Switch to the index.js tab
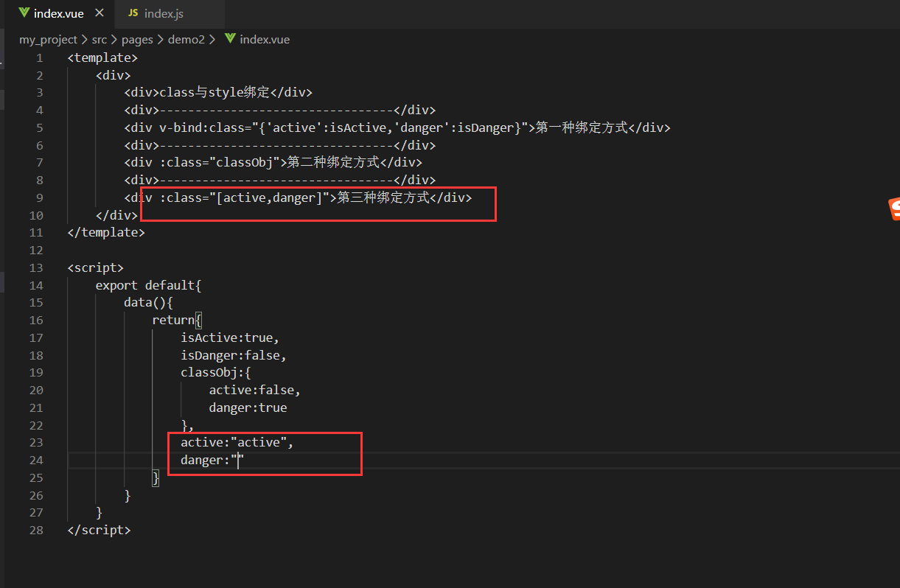The width and height of the screenshot is (900, 588). 164,13
